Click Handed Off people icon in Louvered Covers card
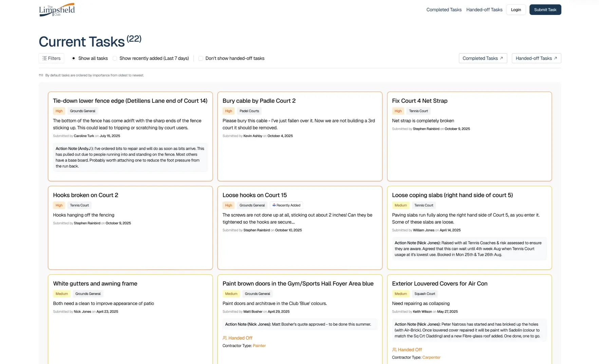 (x=394, y=350)
